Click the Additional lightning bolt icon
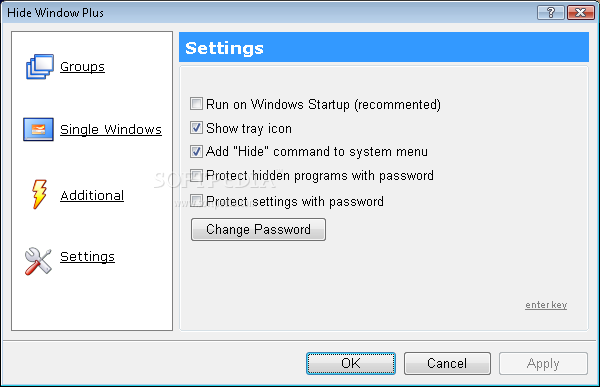The height and width of the screenshot is (387, 600). [39, 194]
